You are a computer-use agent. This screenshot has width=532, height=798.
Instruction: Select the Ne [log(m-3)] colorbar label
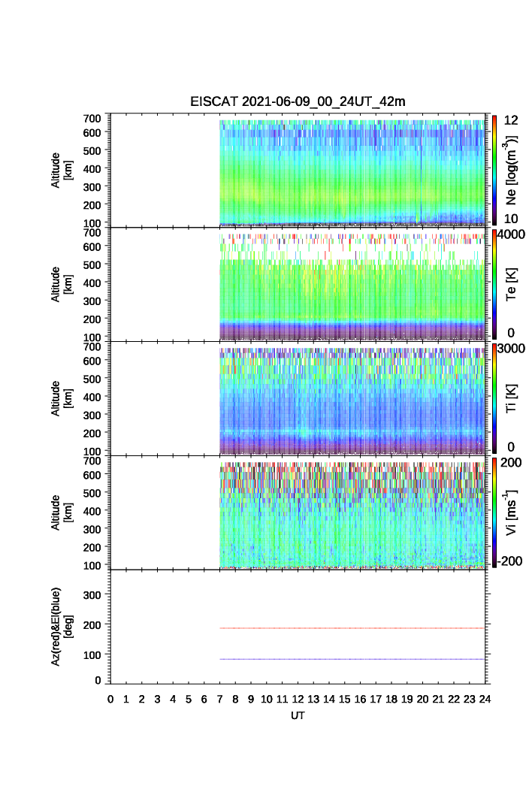coord(512,171)
